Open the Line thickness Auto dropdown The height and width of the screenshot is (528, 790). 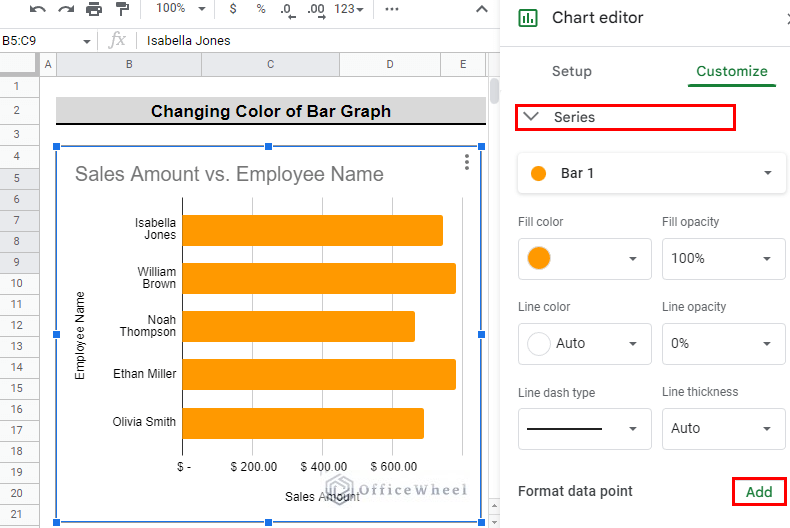723,429
